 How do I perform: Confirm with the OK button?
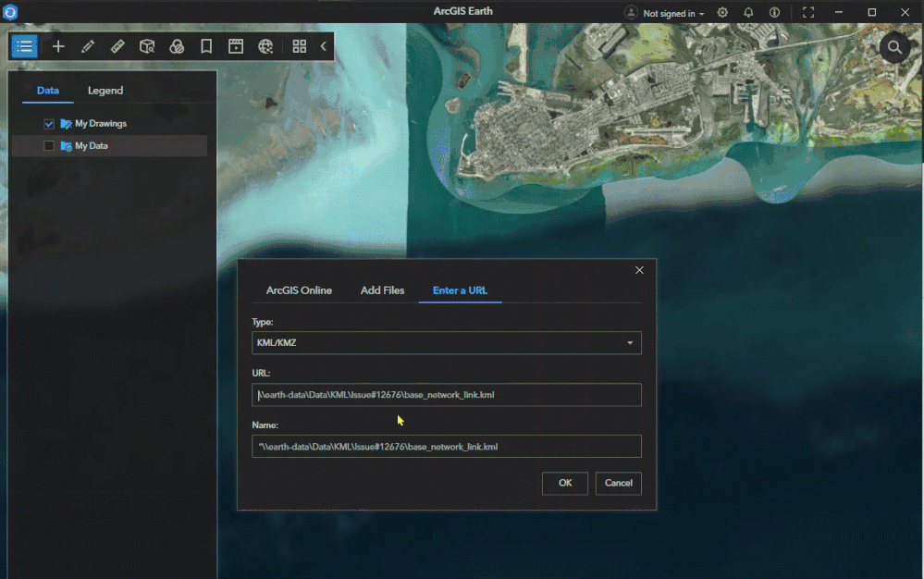click(x=565, y=483)
